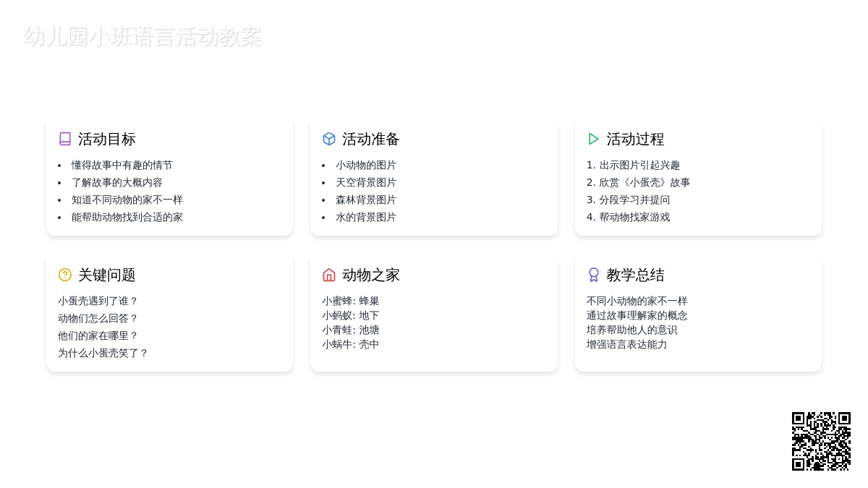Viewport: 868px width, 488px height.
Task: Click the line 小青蛙: 池塘
Action: click(351, 330)
